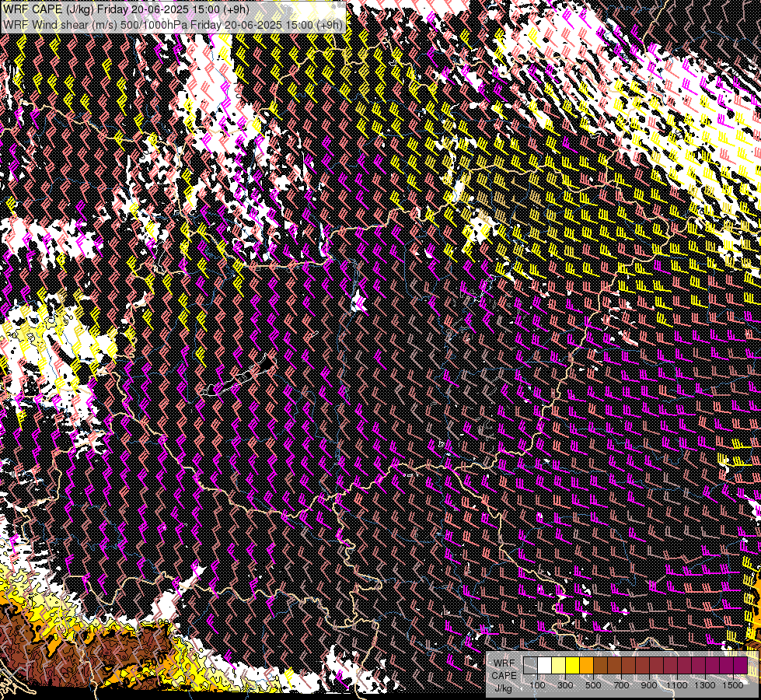Click the legend value 500
761x700 pixels.
pyautogui.click(x=593, y=685)
